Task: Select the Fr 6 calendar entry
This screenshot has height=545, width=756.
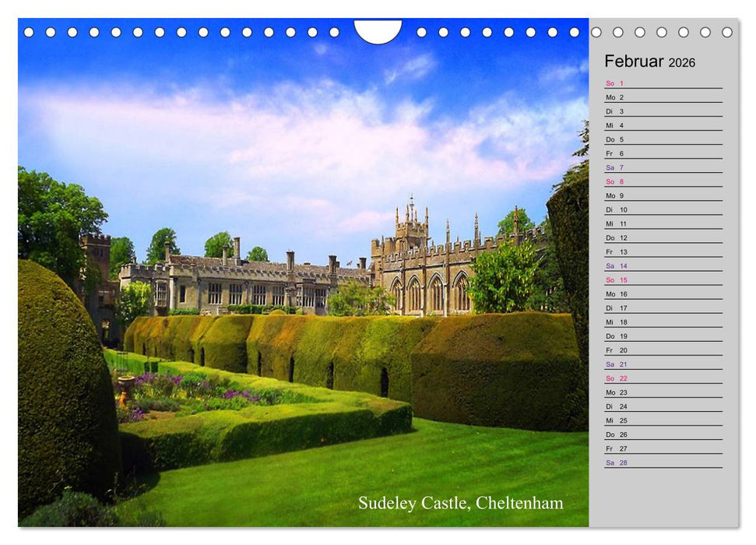Action: [x=663, y=153]
